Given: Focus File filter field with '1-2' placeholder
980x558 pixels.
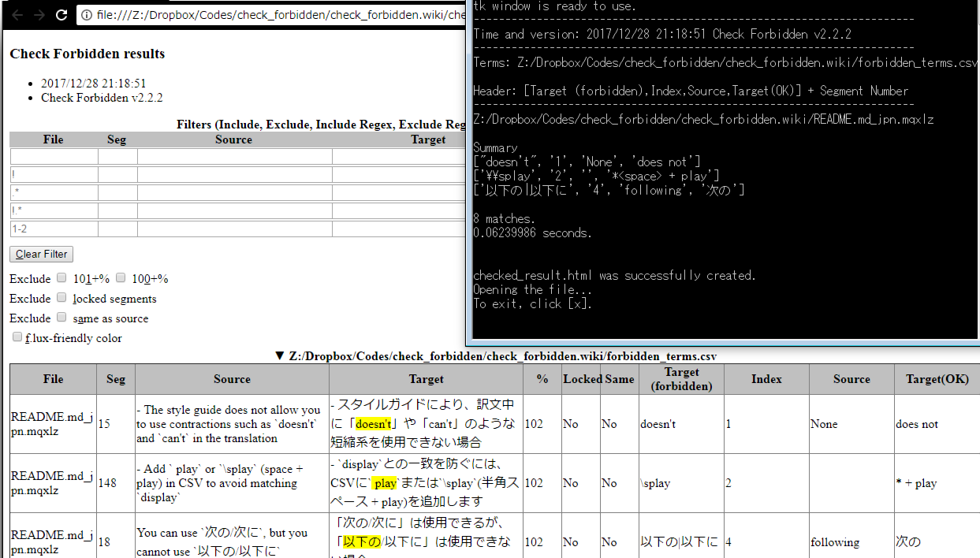Looking at the screenshot, I should [x=54, y=229].
